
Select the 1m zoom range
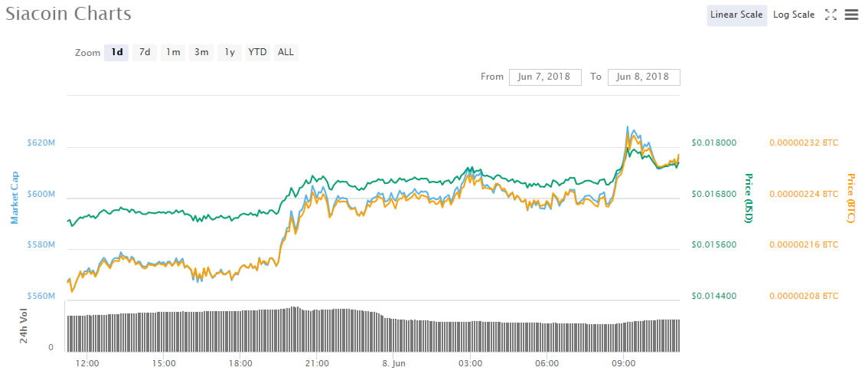tap(173, 53)
